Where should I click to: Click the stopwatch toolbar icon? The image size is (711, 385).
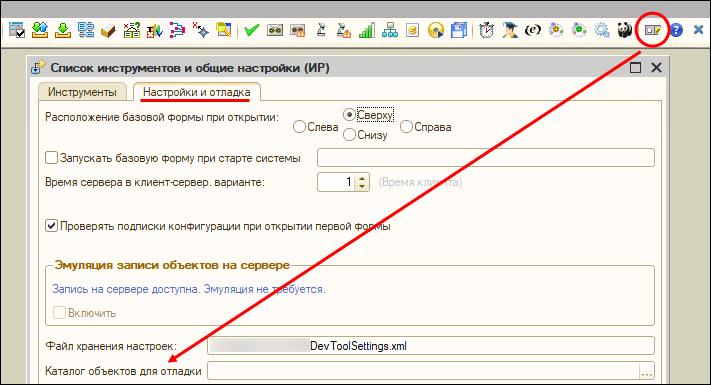pos(487,30)
